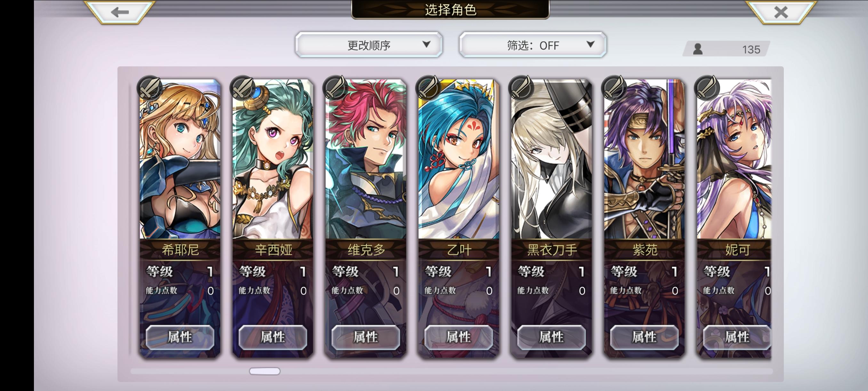Click the horizontal scrollbar thumb
The width and height of the screenshot is (868, 391).
pos(264,371)
